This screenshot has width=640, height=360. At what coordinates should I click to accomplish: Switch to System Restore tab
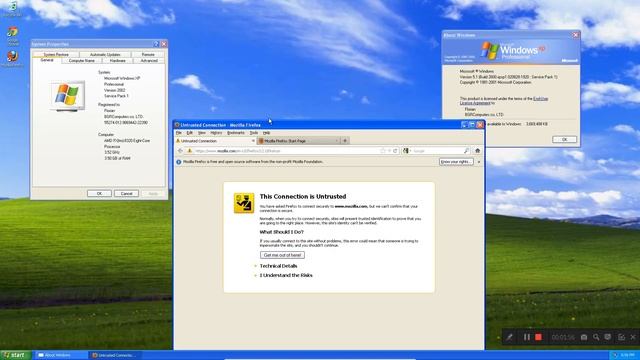56,54
